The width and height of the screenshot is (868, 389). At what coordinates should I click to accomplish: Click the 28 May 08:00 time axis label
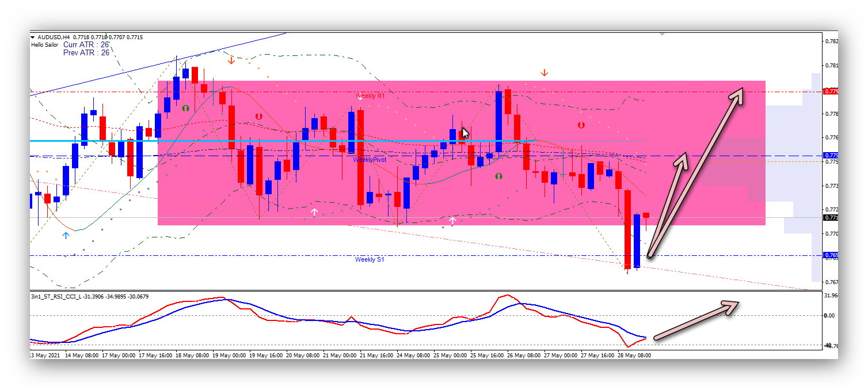(x=635, y=356)
